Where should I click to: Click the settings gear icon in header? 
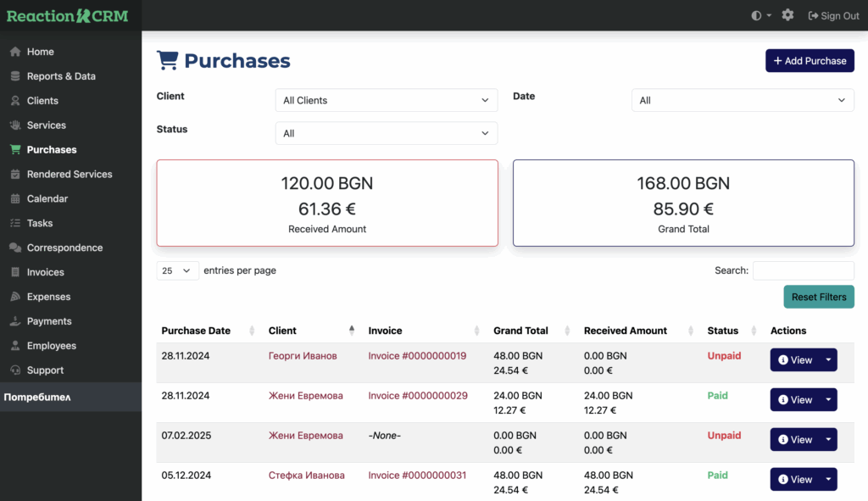coord(787,15)
